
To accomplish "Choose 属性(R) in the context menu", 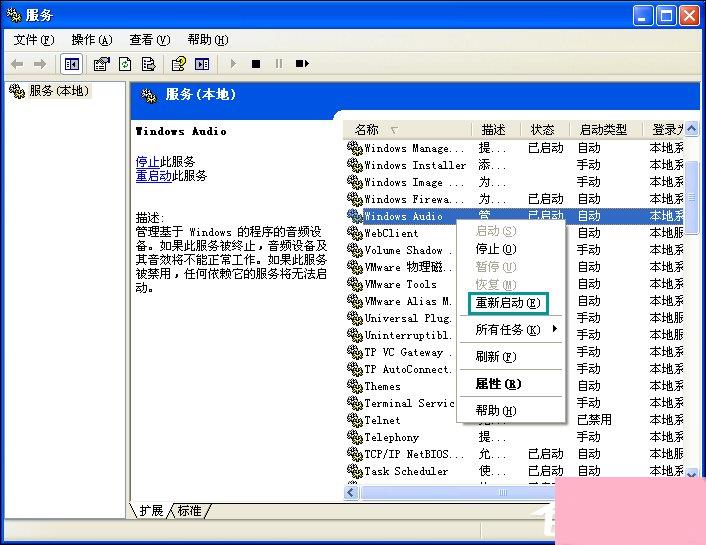I will (511, 384).
